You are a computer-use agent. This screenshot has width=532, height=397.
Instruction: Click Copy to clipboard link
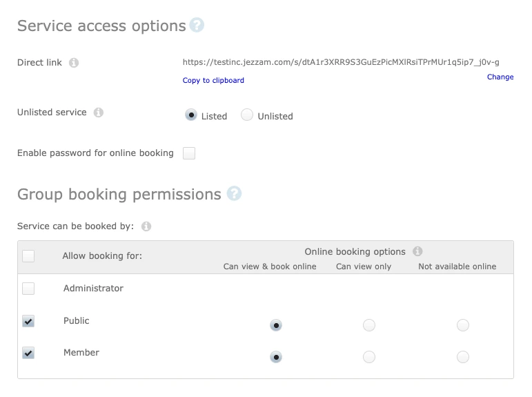(x=213, y=81)
